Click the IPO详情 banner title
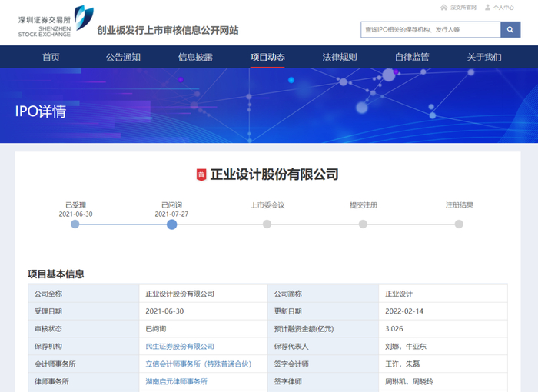This screenshot has height=392, width=538. click(41, 111)
